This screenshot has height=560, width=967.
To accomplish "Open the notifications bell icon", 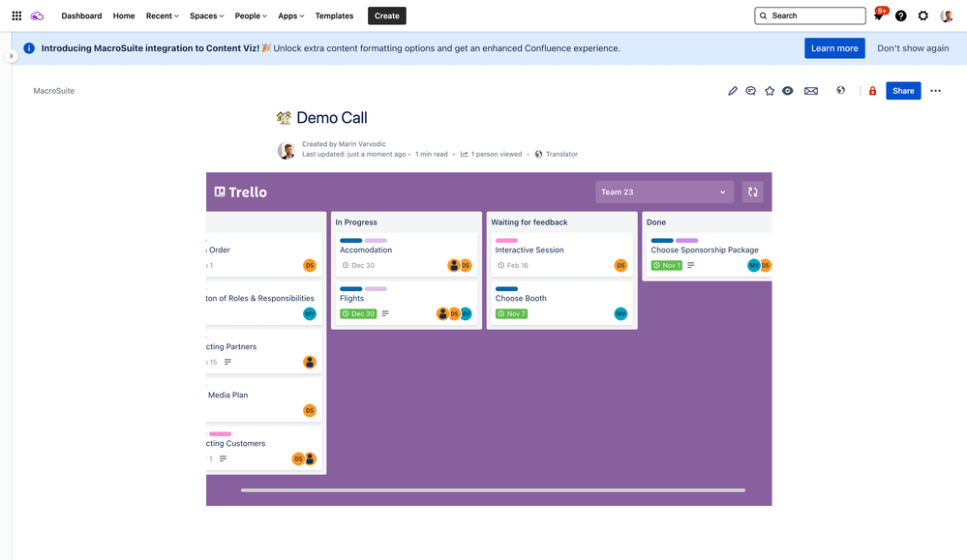I will [879, 16].
